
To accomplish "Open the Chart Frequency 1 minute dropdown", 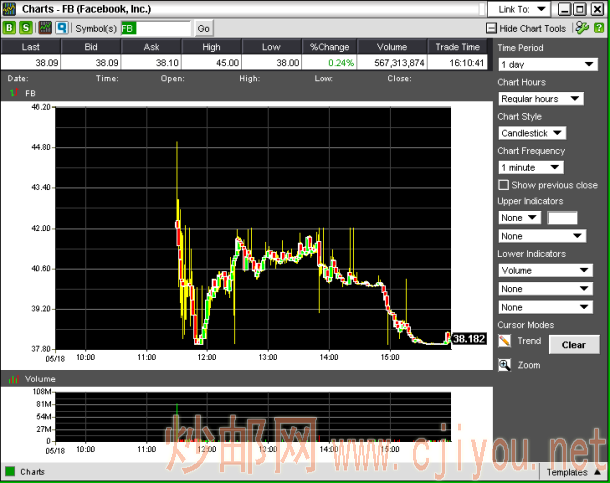I will (x=531, y=168).
